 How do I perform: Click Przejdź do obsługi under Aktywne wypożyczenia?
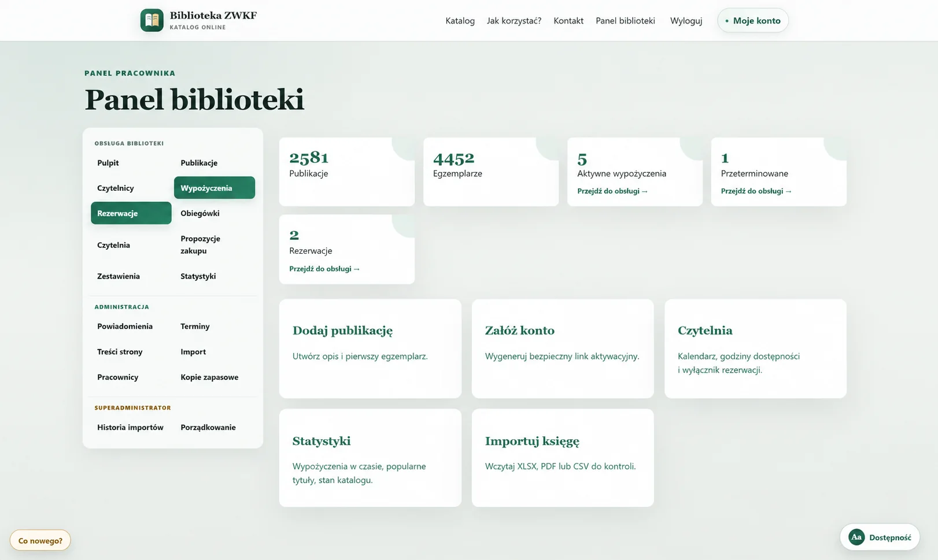(x=612, y=191)
